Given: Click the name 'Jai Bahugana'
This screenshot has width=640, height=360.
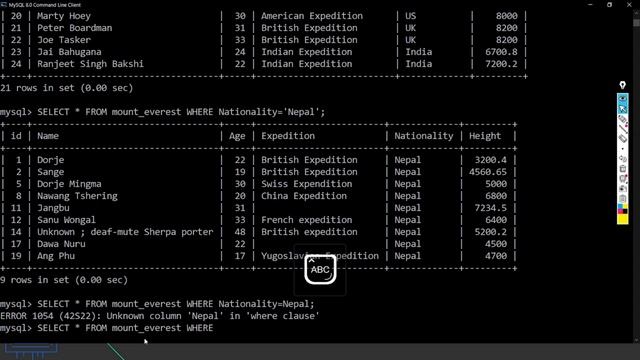Looking at the screenshot, I should click(69, 52).
